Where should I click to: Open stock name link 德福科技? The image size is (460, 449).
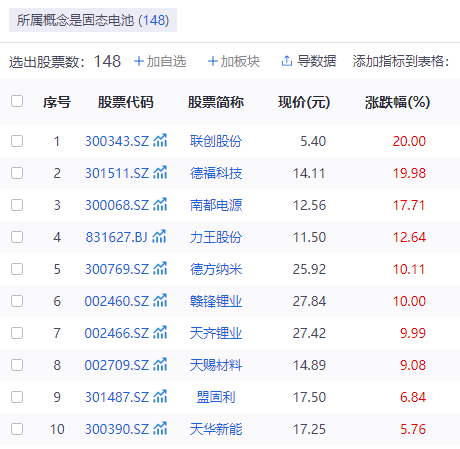pos(216,173)
